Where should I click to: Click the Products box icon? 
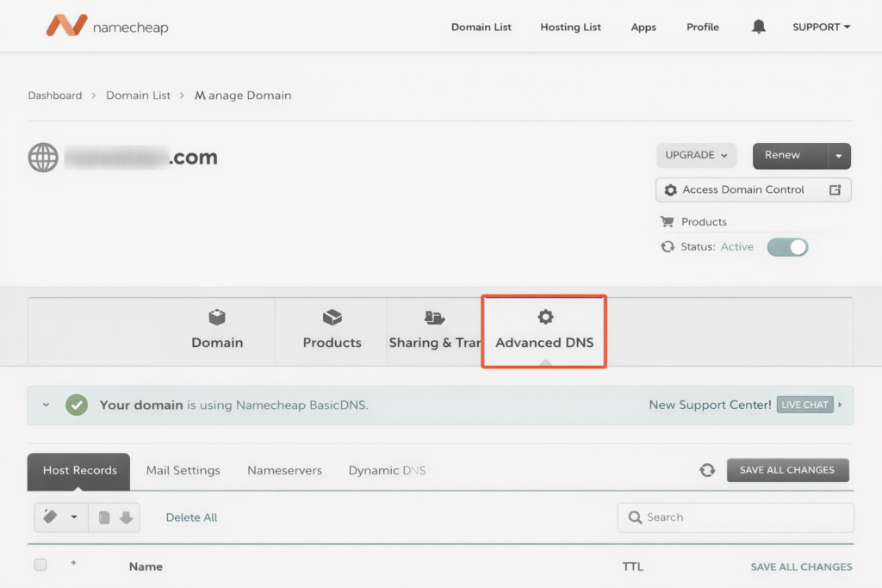coord(332,315)
